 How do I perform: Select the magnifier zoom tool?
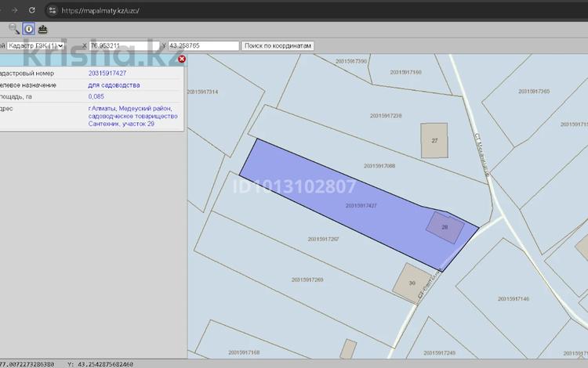click(x=14, y=29)
